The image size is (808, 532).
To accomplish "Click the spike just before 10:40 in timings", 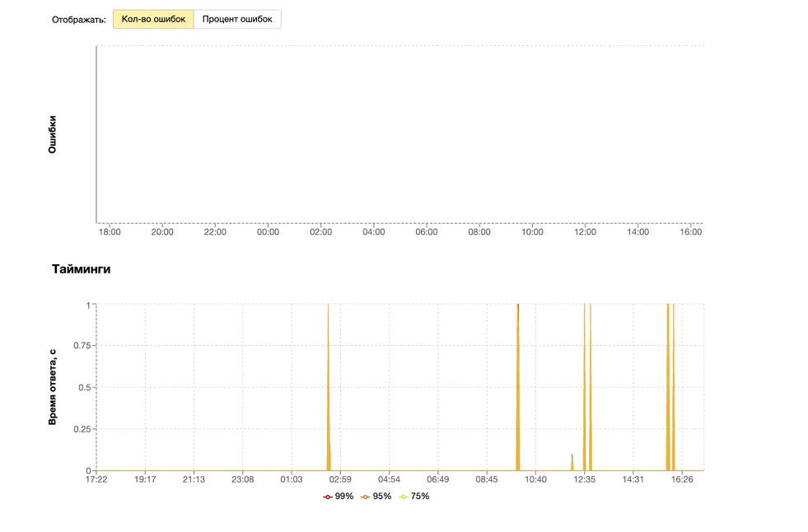I will tap(518, 386).
